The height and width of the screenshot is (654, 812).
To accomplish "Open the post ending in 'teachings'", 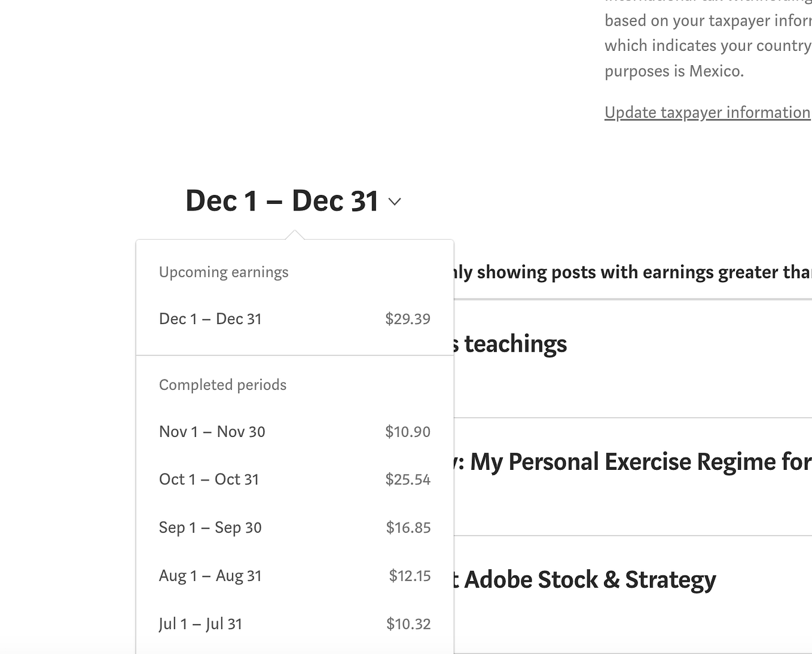I will click(512, 344).
